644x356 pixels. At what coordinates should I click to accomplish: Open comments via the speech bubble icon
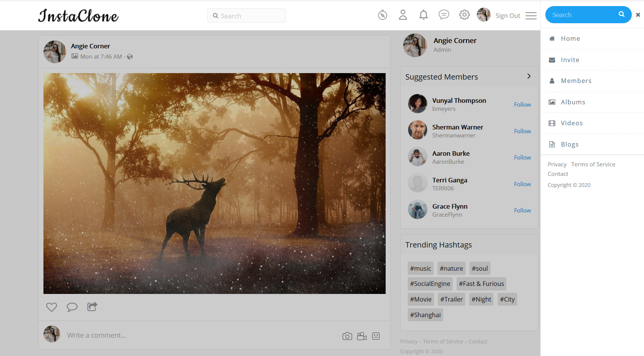coord(72,307)
